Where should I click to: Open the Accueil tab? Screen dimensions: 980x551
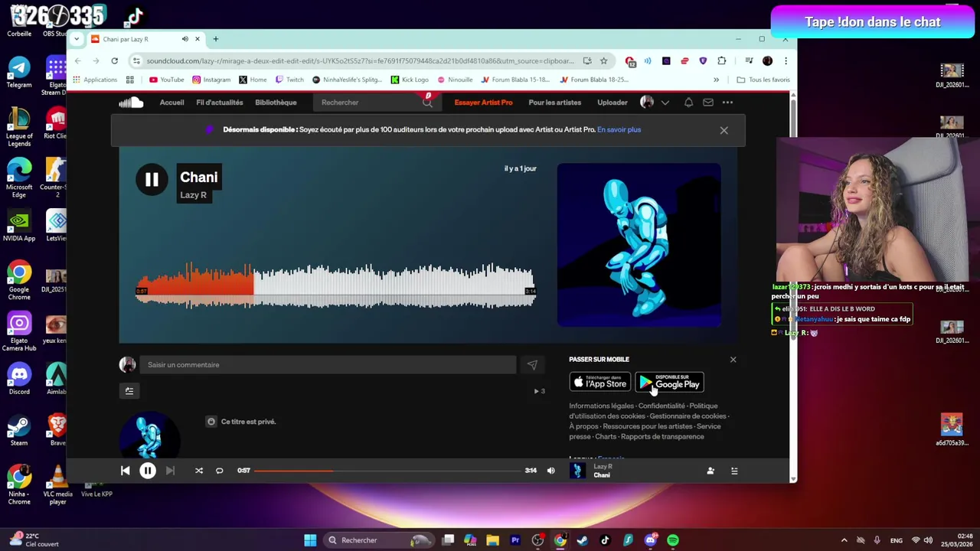(171, 103)
